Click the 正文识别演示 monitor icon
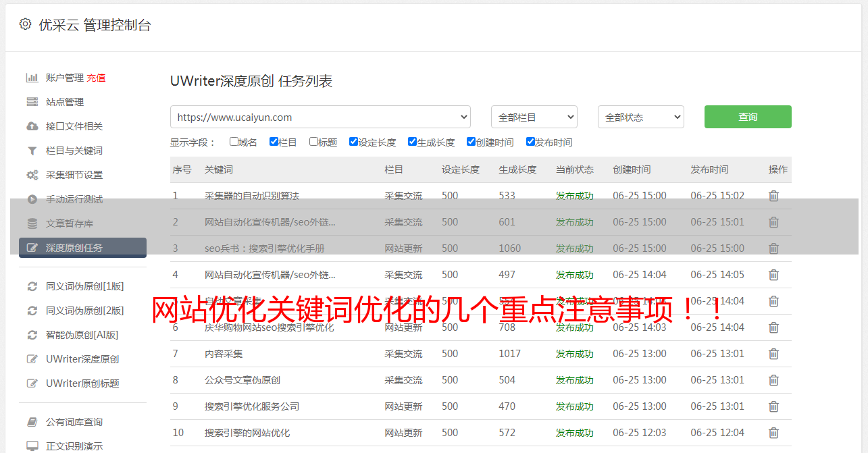This screenshot has width=868, height=453. [x=32, y=446]
